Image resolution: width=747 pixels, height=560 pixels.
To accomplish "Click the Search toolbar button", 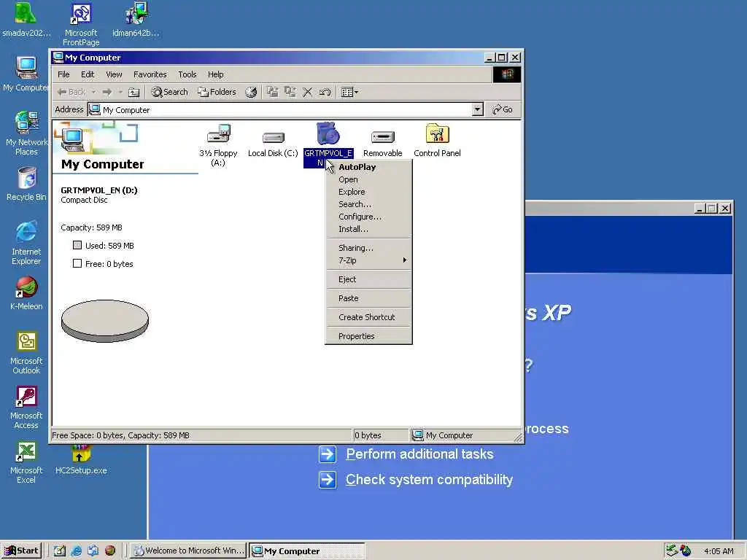I will click(169, 93).
